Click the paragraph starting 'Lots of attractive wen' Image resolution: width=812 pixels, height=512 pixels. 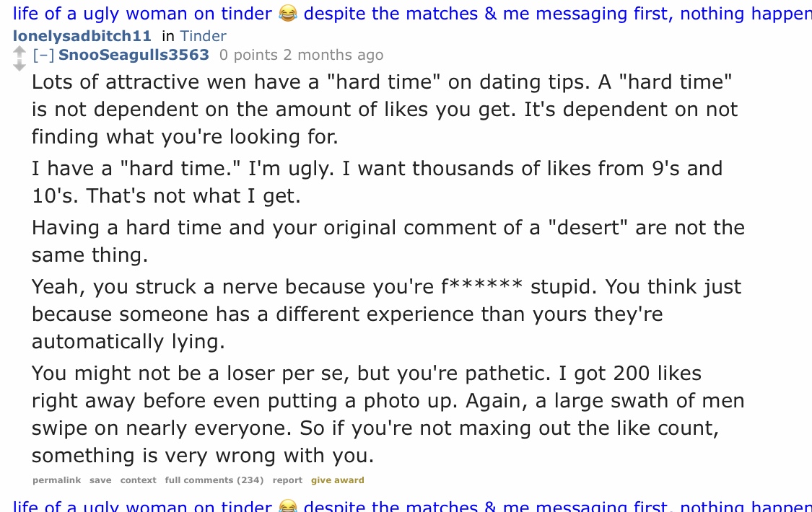383,109
